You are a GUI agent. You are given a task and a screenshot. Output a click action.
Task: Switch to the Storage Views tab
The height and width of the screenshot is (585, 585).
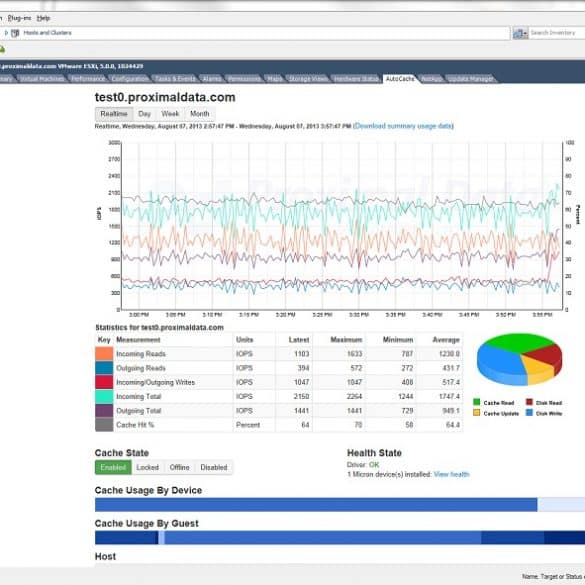tap(308, 79)
